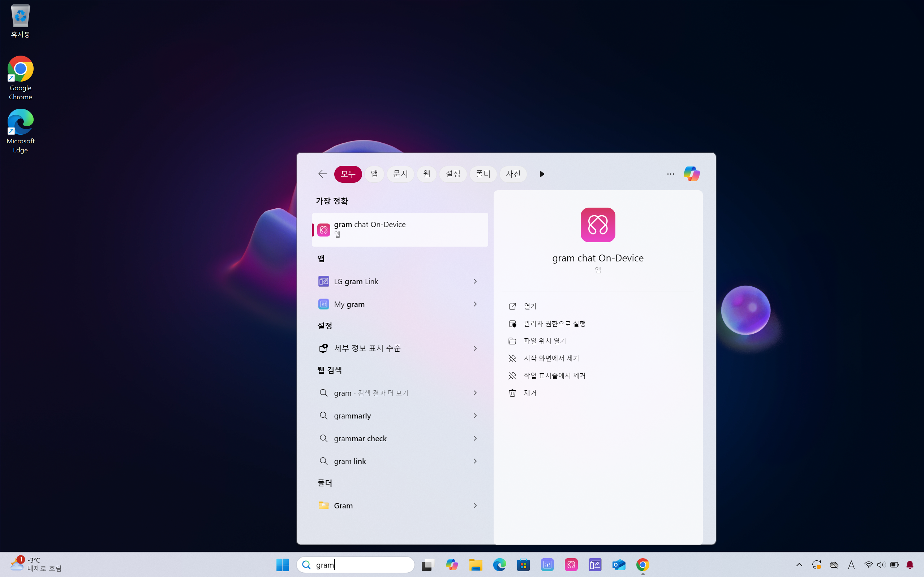
Task: Show hidden system tray icons
Action: pyautogui.click(x=799, y=565)
